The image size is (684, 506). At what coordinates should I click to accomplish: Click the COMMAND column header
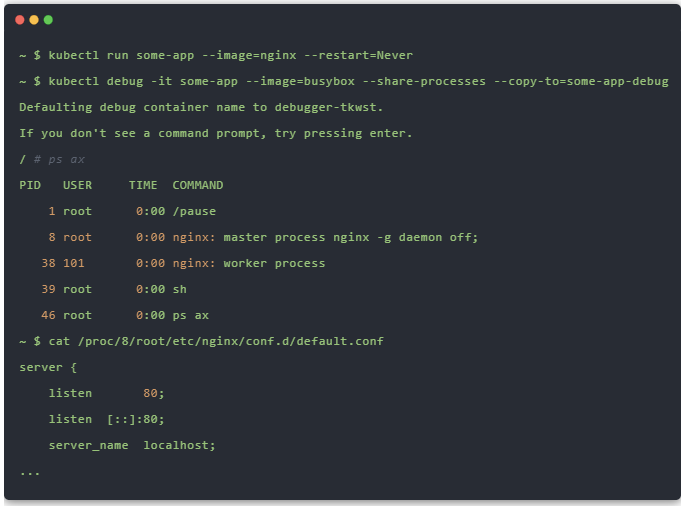pyautogui.click(x=198, y=185)
